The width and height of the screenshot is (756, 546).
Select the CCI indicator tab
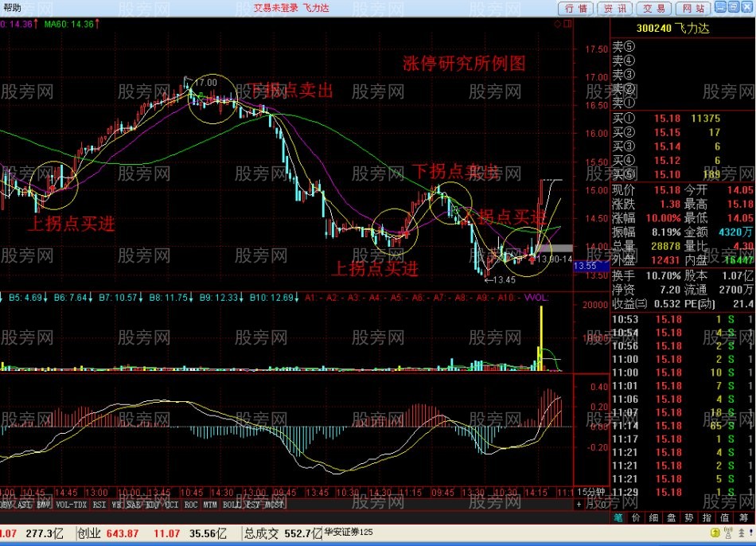coord(172,505)
